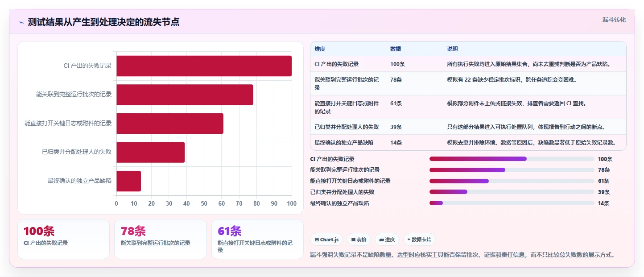The height and width of the screenshot is (277, 644).
Task: Open the 78条 KPI card
Action: (161, 239)
